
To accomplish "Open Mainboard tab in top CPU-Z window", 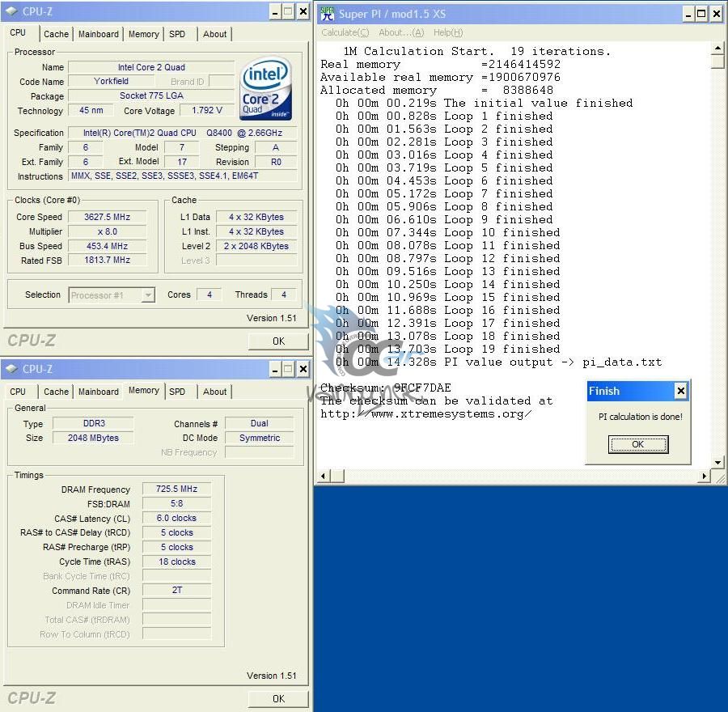I will pos(99,34).
